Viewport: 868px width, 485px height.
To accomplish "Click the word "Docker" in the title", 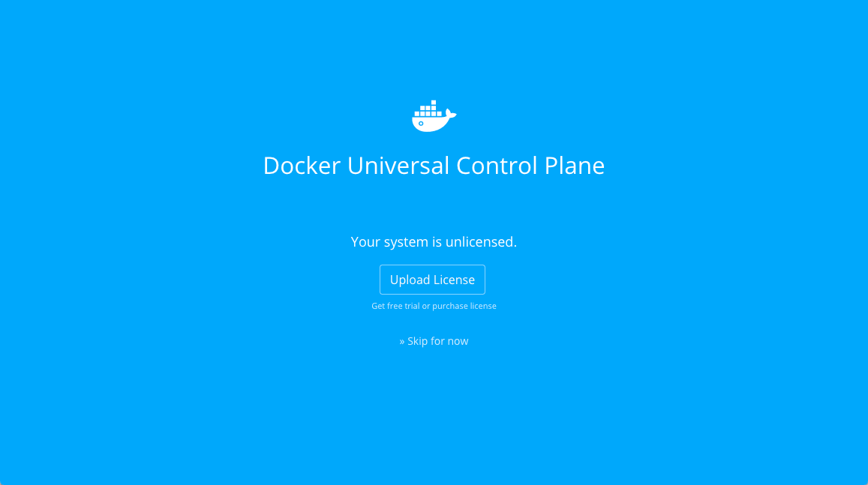I will [x=302, y=166].
